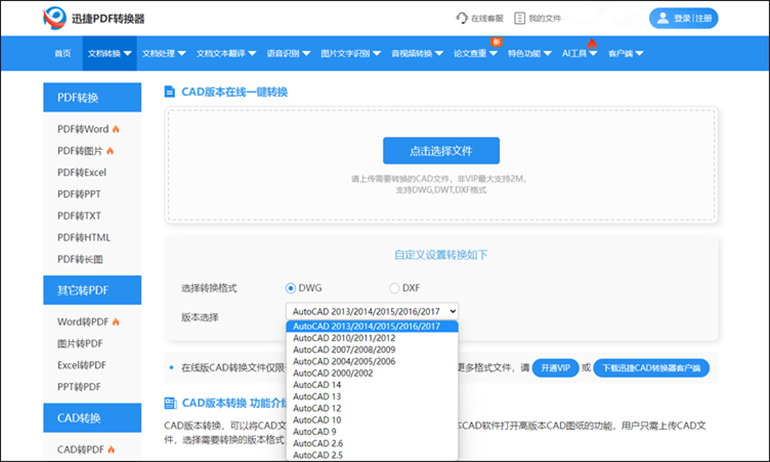Choose AutoCAD 2.6 from the list
The height and width of the screenshot is (462, 770).
click(x=372, y=444)
